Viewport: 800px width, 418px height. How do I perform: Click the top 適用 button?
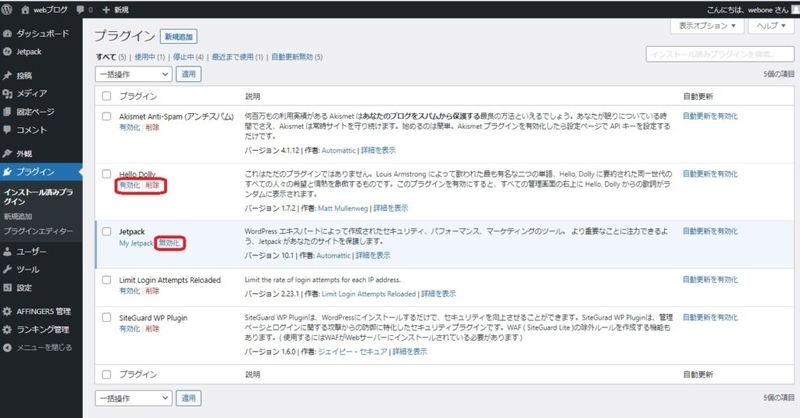pos(189,74)
